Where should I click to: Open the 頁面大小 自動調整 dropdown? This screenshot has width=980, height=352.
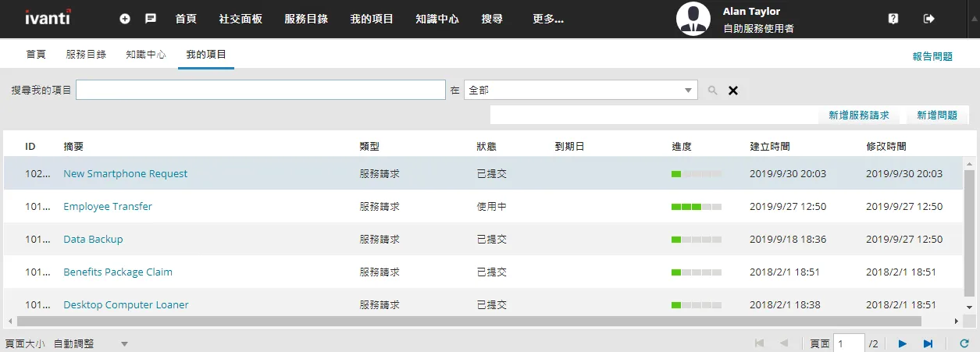pos(91,343)
